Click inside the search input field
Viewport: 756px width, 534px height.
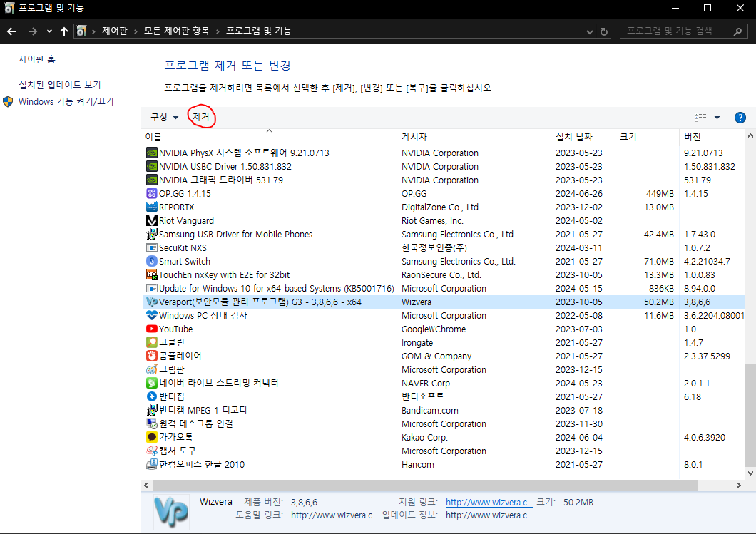pyautogui.click(x=678, y=31)
